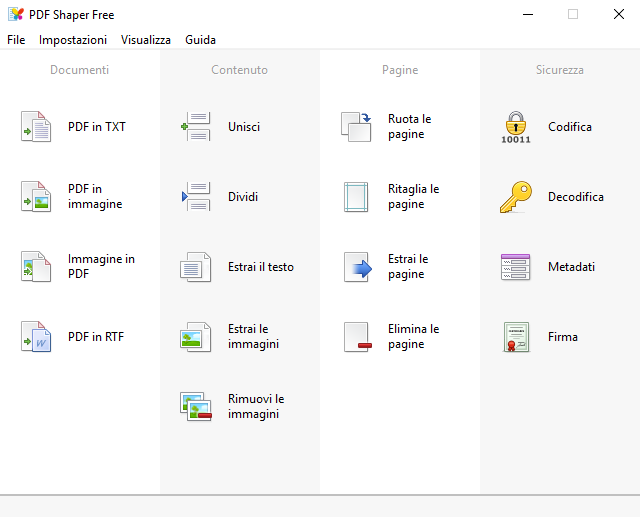Select the Dividi split icon
The image size is (640, 517).
coord(196,197)
